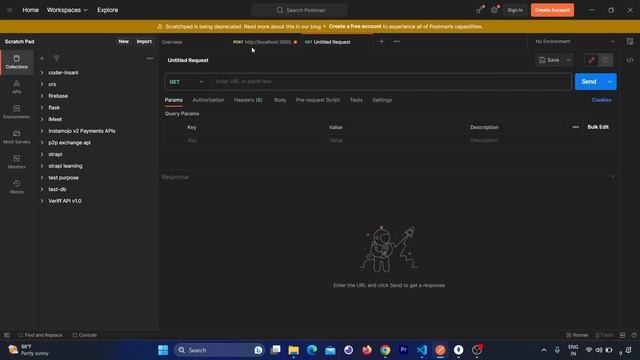Click the Create Account button
640x360 pixels.
[x=552, y=10]
